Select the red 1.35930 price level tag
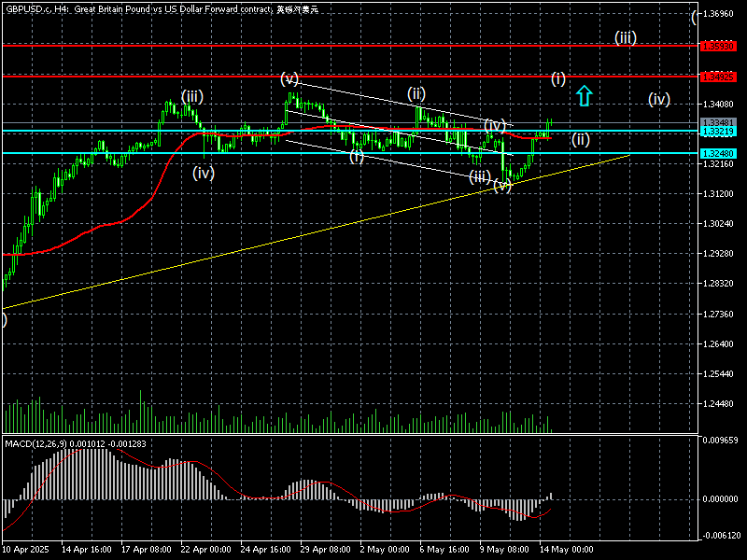Image resolution: width=747 pixels, height=560 pixels. (x=718, y=46)
